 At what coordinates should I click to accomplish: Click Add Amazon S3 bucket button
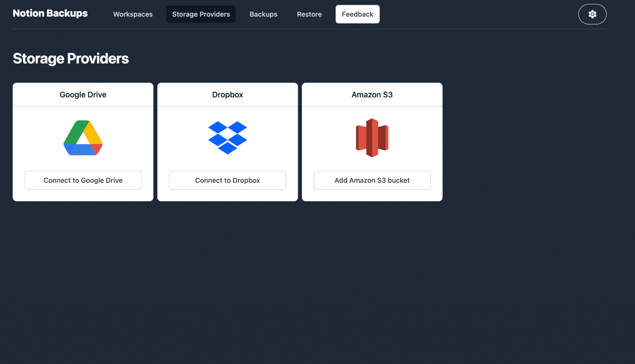click(372, 180)
